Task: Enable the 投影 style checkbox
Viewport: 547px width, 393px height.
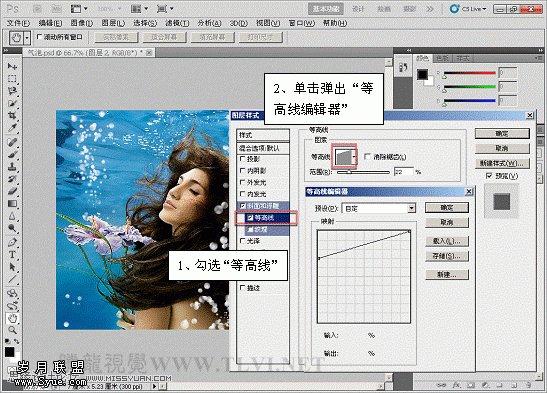Action: (242, 159)
